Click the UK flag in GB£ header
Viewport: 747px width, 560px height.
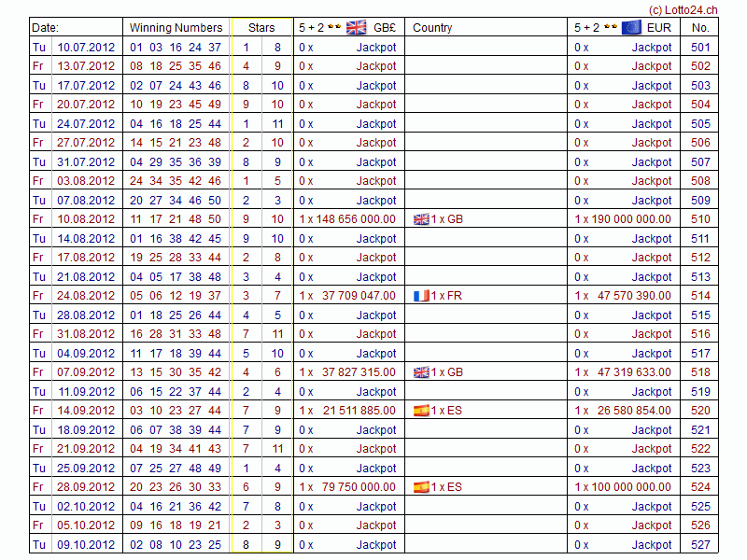point(356,27)
